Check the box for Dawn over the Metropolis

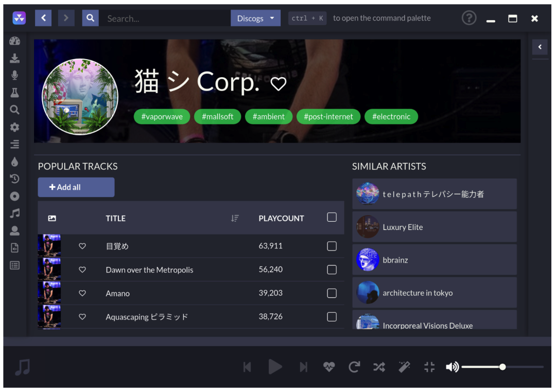pyautogui.click(x=332, y=270)
